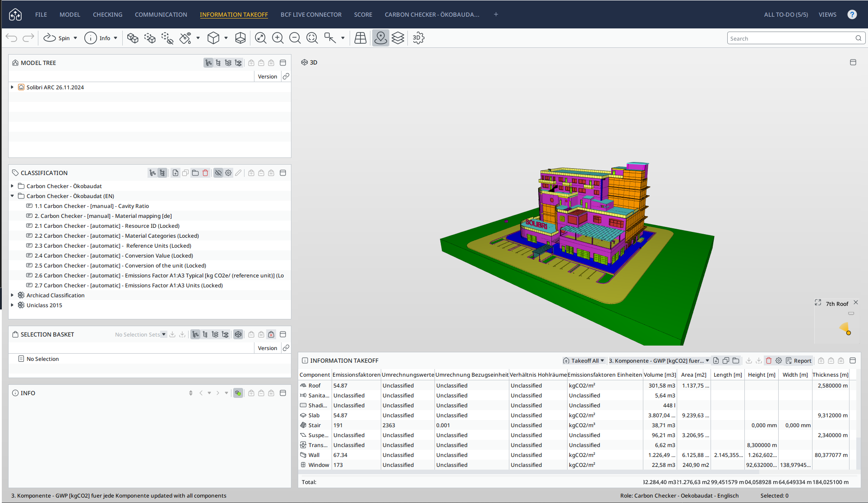Screen dimensions: 868x503
Task: Delete the takeoff definition with trash icon
Action: (769, 360)
